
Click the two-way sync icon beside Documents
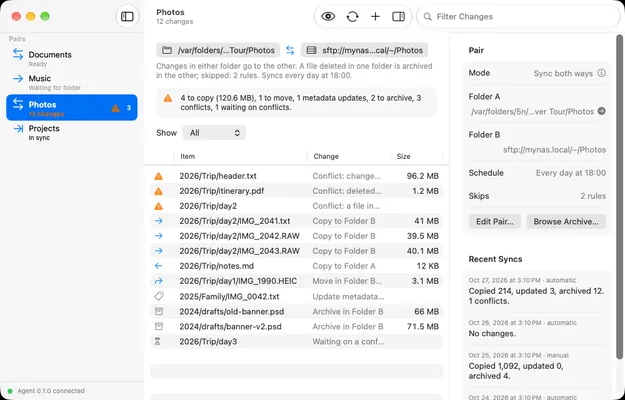click(x=18, y=54)
